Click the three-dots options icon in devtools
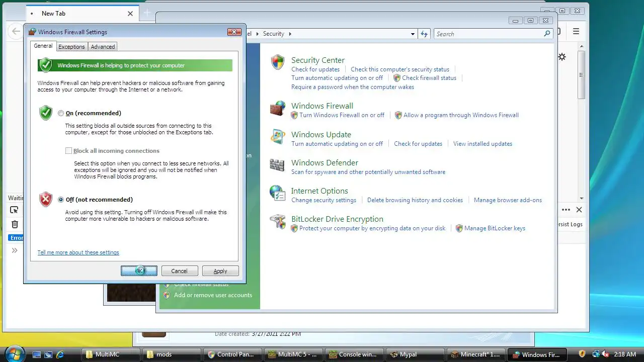The height and width of the screenshot is (362, 644). (x=566, y=210)
